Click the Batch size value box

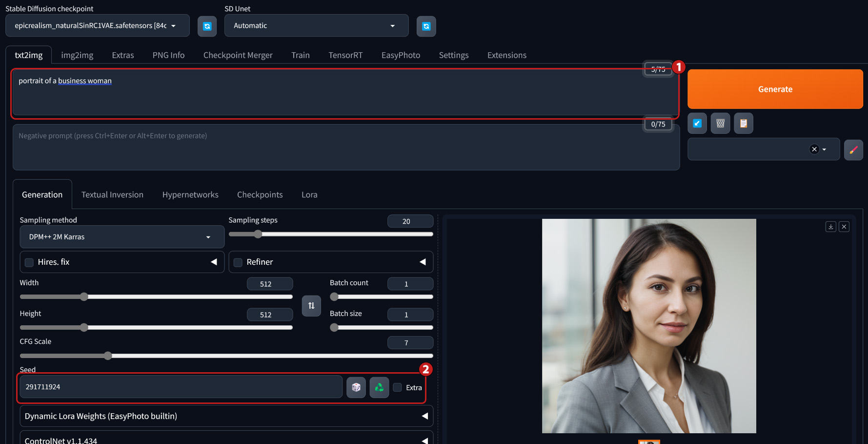coord(410,315)
